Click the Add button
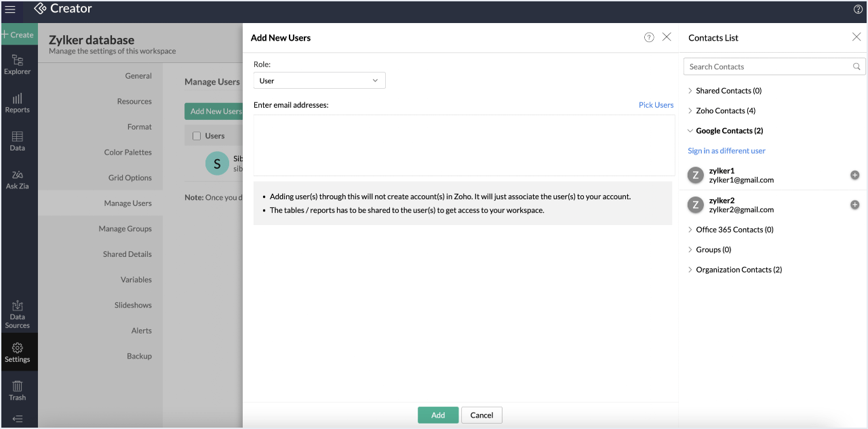The width and height of the screenshot is (868, 429). [x=438, y=415]
